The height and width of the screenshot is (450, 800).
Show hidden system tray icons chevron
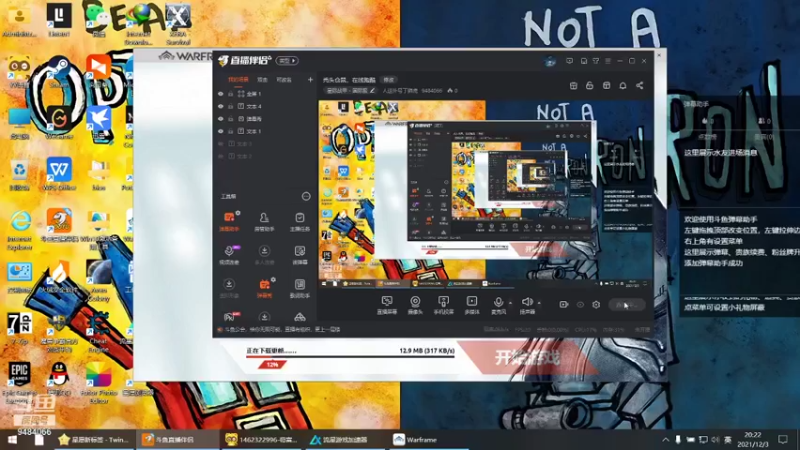[x=666, y=440]
